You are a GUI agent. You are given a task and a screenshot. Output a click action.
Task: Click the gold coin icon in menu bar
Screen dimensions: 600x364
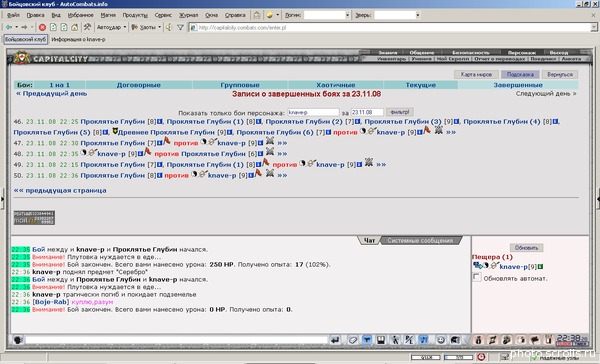click(270, 15)
